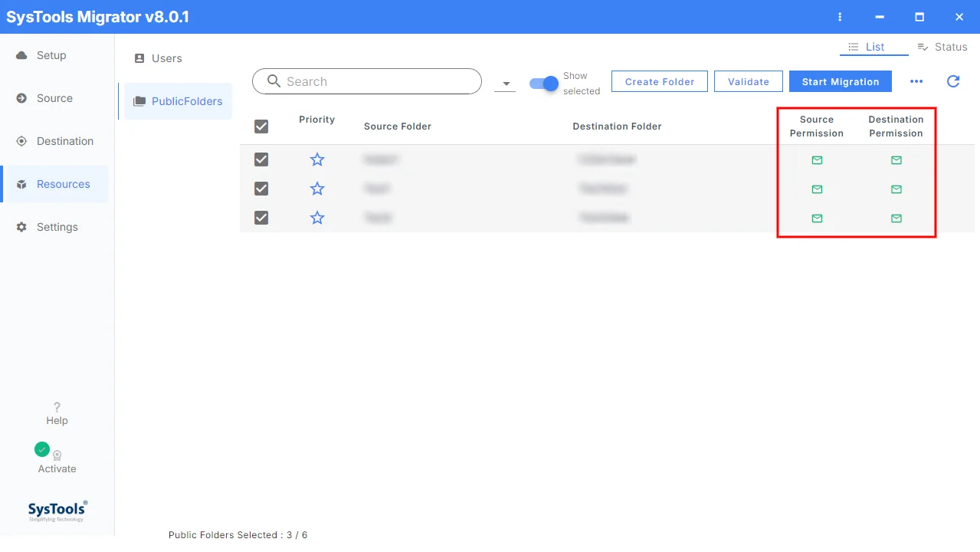
Task: Open the three-dots more options next to Start Migration
Action: 916,81
